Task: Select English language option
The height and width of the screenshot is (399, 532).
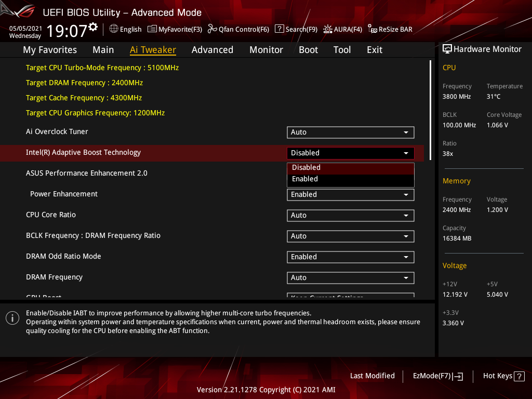Action: coord(130,29)
